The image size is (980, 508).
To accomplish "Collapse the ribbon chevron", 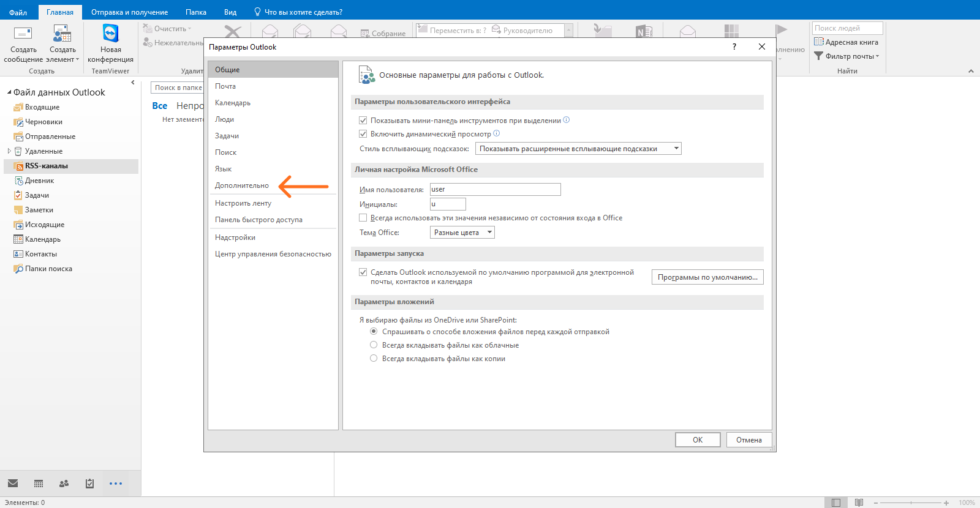I will [x=971, y=71].
